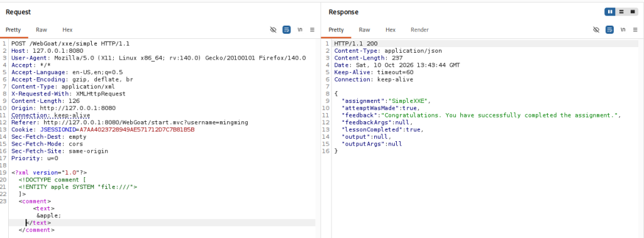Toggle \n newline display in Request
644x238 pixels.
click(300, 30)
